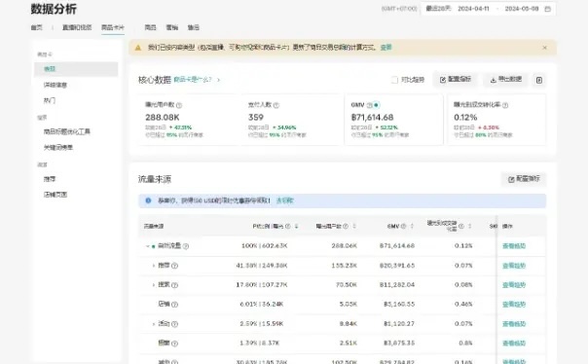Click help icon on the 288.08K metric card
The height and width of the screenshot is (364, 588).
pos(179,105)
